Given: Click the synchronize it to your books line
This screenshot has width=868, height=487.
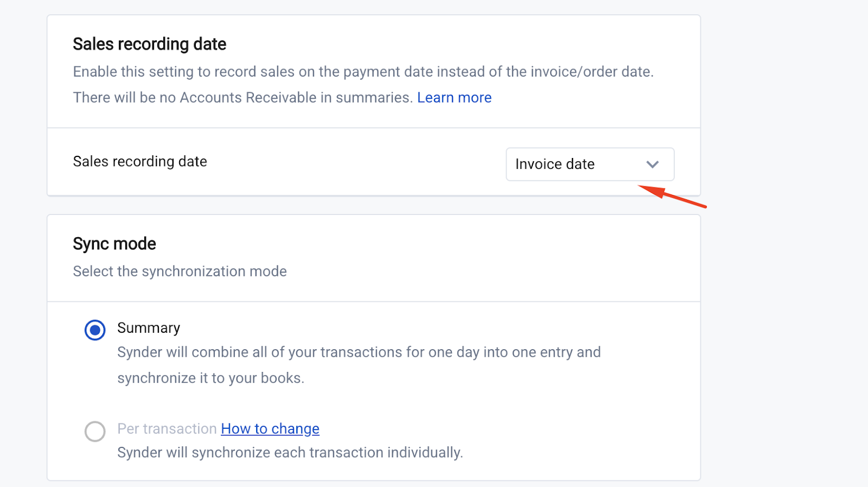Looking at the screenshot, I should [211, 378].
